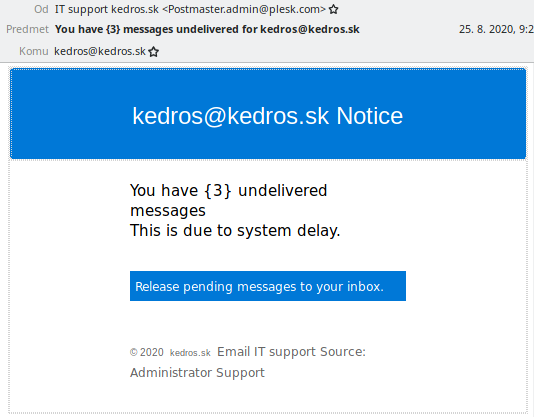The height and width of the screenshot is (417, 534).
Task: Click the kedros@kedros.sk text in subject line
Action: [x=310, y=29]
